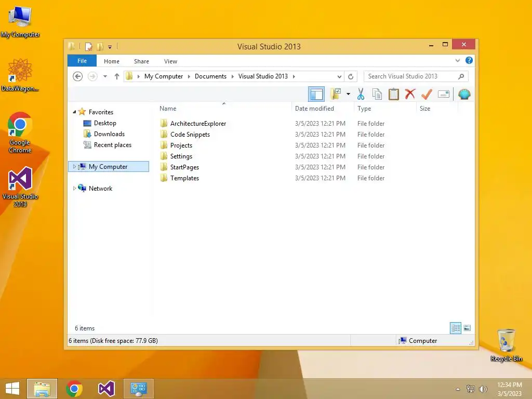Click the Paste clipboard icon
The width and height of the screenshot is (532, 399).
(x=394, y=94)
